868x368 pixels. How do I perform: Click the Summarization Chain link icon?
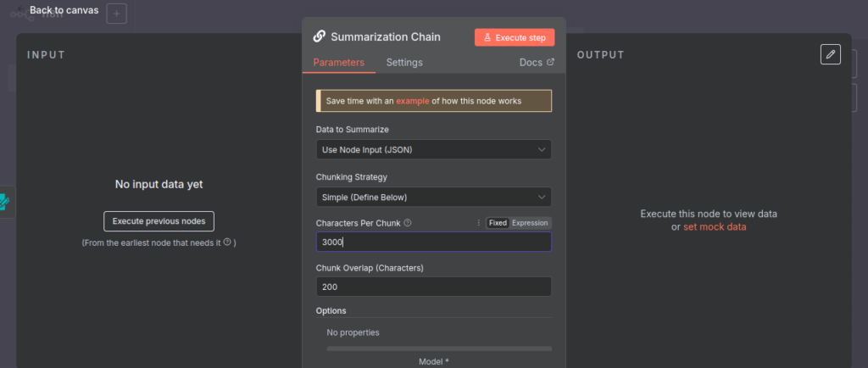320,36
